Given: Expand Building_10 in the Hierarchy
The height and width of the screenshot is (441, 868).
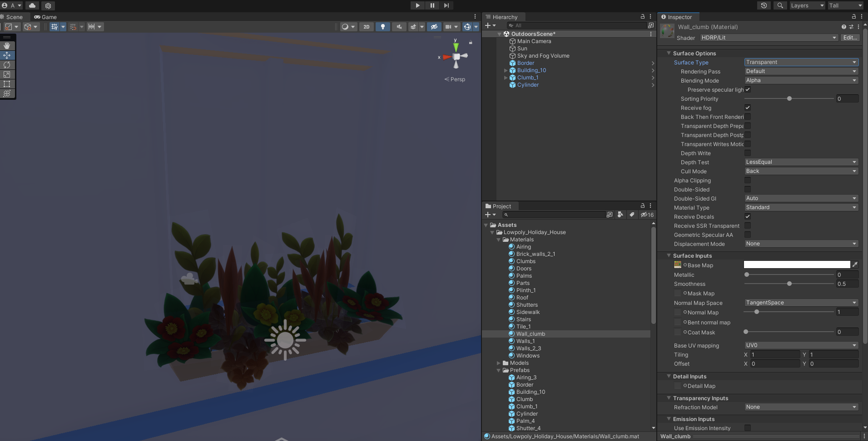Looking at the screenshot, I should click(506, 70).
